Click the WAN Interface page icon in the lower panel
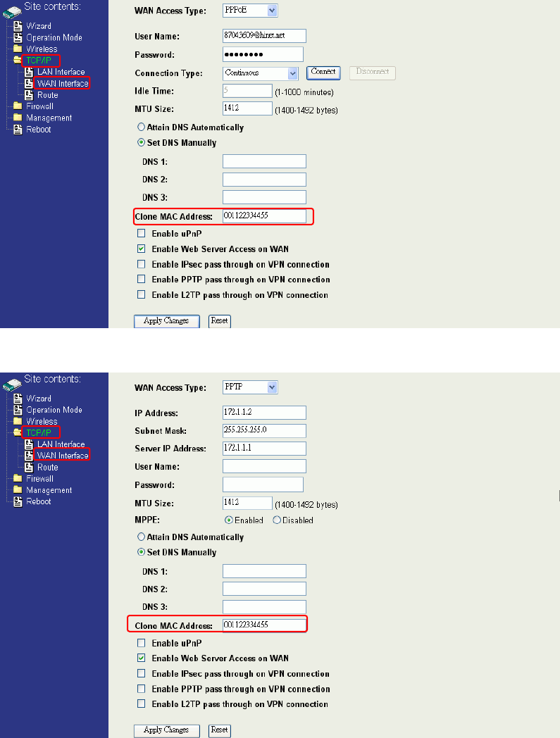The image size is (560, 738). [x=29, y=456]
